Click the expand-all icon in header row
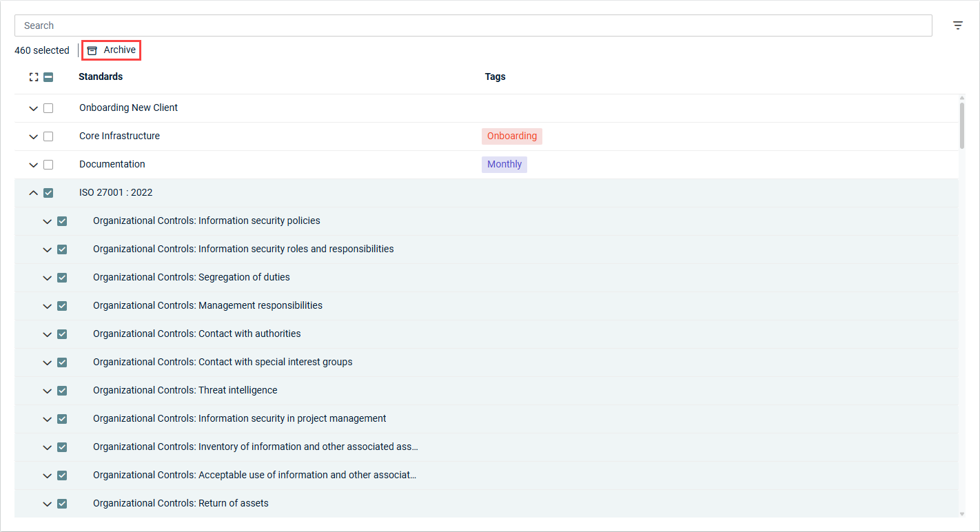 click(34, 77)
